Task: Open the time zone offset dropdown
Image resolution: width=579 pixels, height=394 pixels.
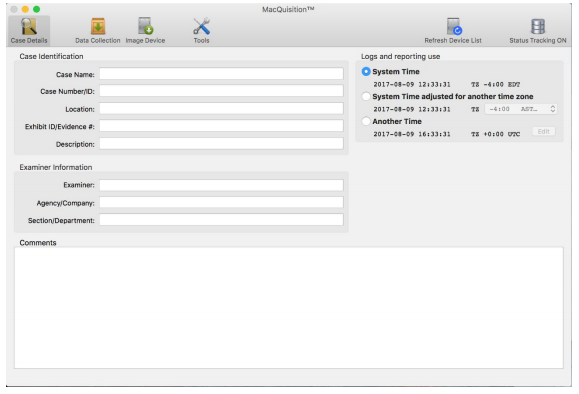Action: pyautogui.click(x=521, y=109)
